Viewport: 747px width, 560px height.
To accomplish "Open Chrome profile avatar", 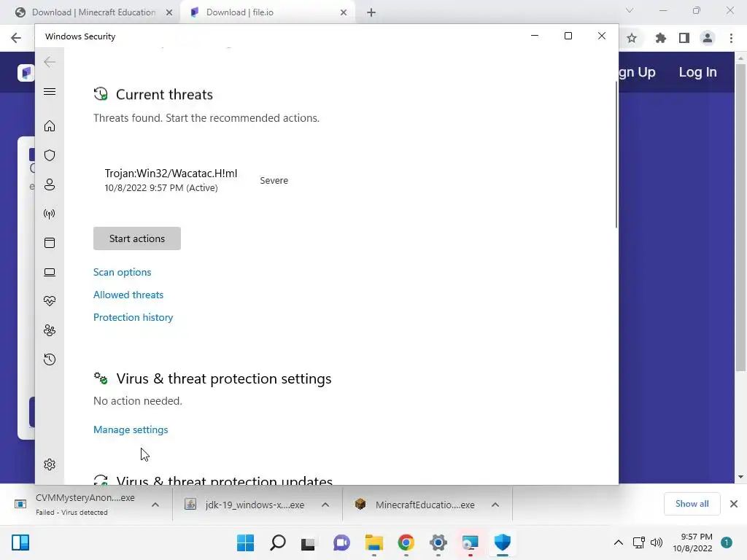I will (x=708, y=38).
